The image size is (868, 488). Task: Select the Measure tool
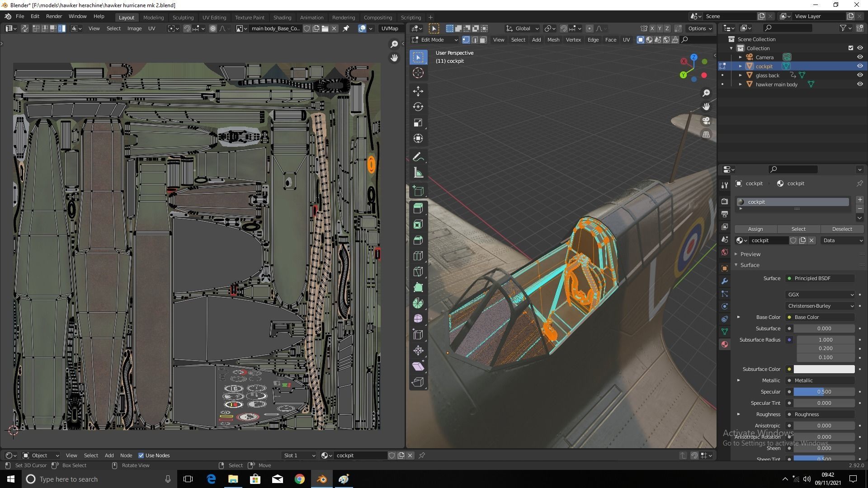418,173
